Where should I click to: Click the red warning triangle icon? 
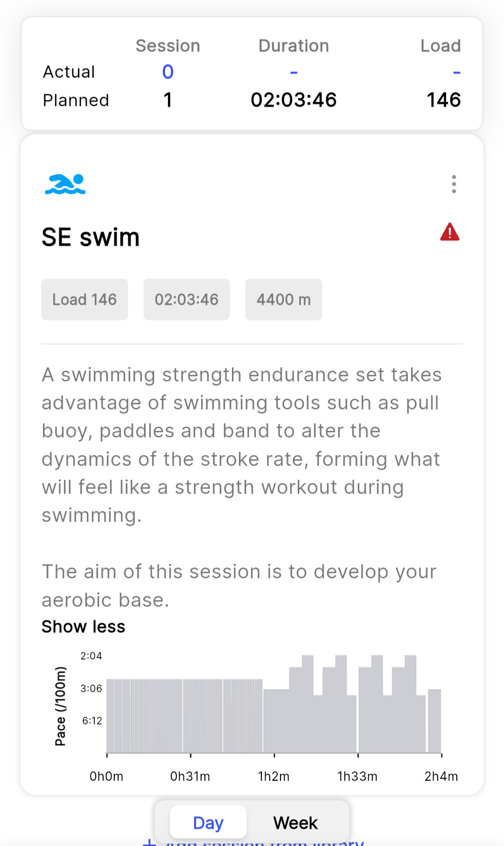(x=449, y=232)
